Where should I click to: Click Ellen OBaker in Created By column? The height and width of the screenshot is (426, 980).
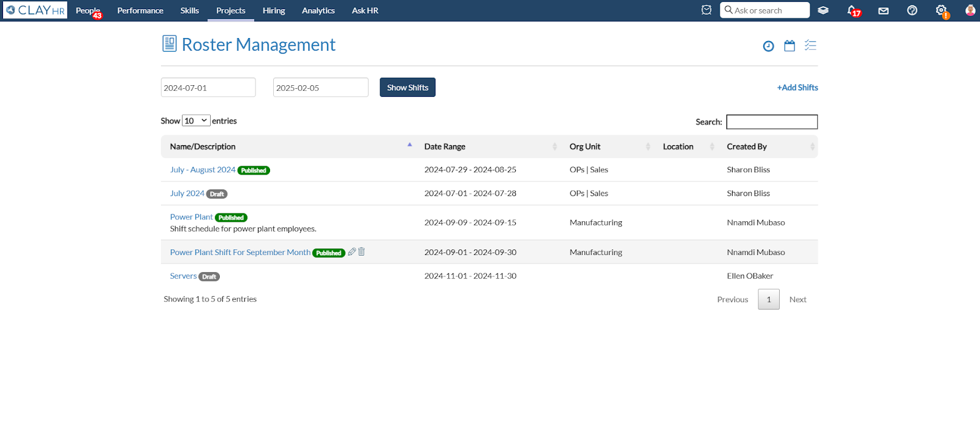coord(750,276)
